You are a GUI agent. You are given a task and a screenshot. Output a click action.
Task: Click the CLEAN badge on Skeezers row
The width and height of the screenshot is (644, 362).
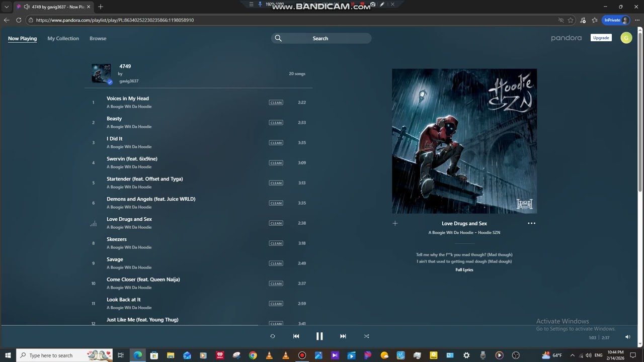pyautogui.click(x=276, y=243)
